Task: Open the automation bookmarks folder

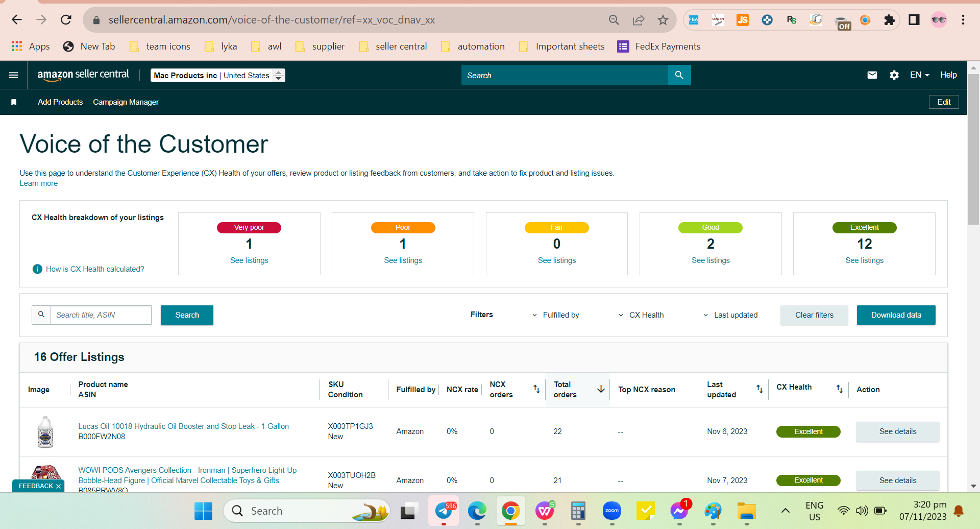Action: tap(473, 46)
